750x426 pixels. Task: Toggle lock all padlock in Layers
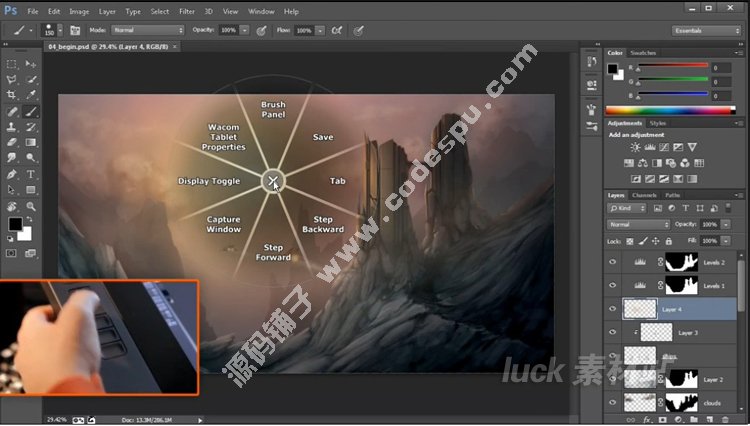pos(669,241)
